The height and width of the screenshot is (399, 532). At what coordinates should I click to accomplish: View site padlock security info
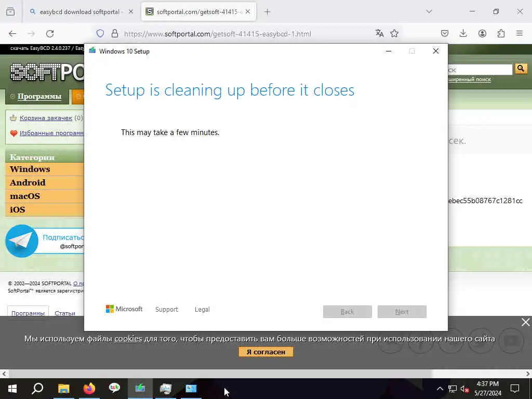coord(115,33)
